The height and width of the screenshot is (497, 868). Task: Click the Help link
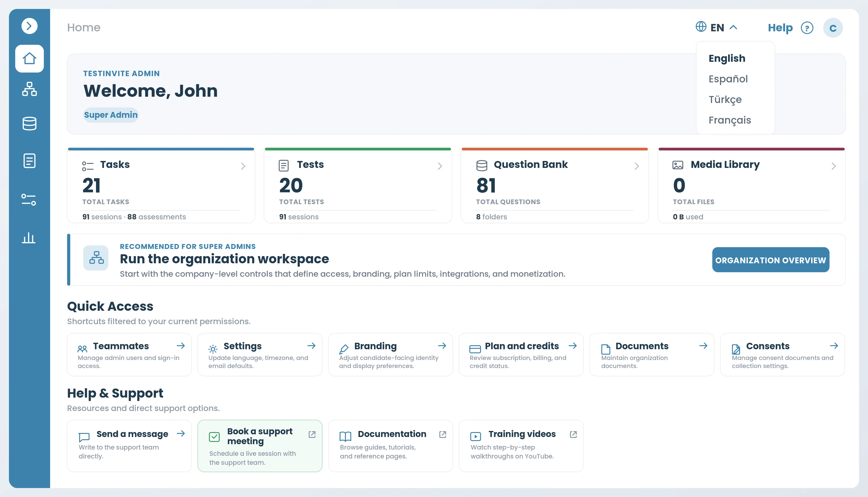(x=780, y=28)
